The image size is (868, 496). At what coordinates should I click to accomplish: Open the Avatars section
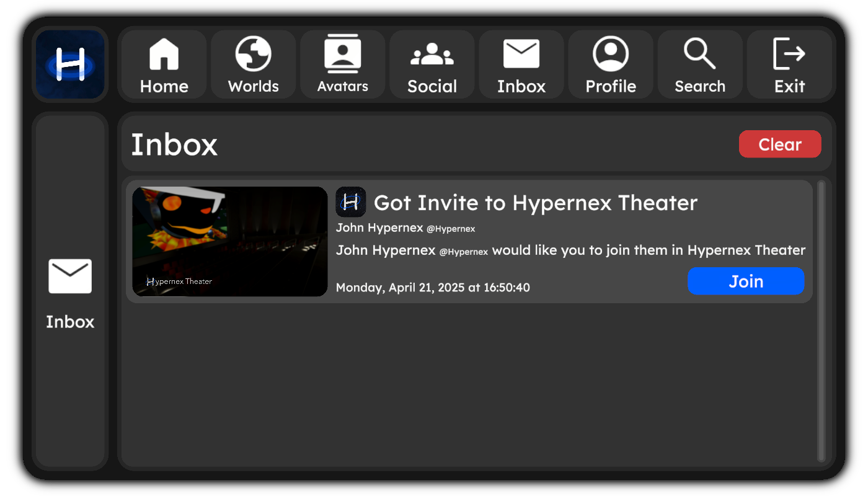pos(342,64)
